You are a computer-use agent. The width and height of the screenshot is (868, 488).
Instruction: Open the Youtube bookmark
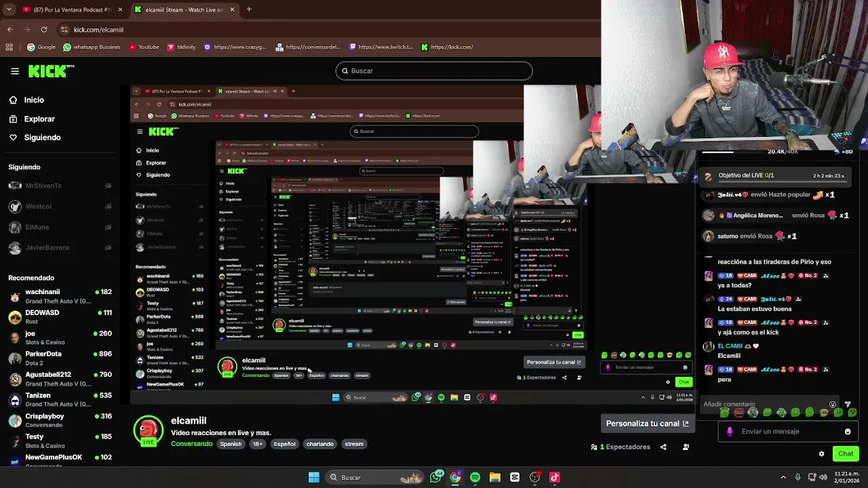(x=143, y=47)
